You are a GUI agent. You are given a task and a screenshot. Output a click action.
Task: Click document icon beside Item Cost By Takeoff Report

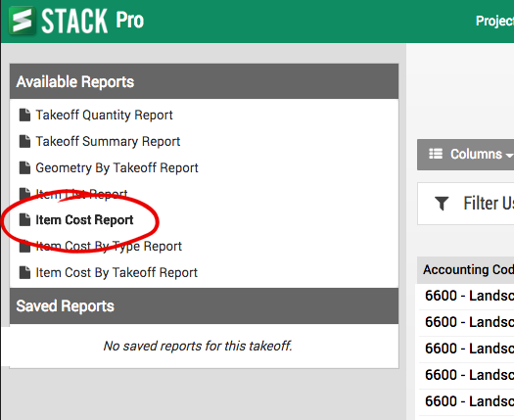click(x=24, y=272)
